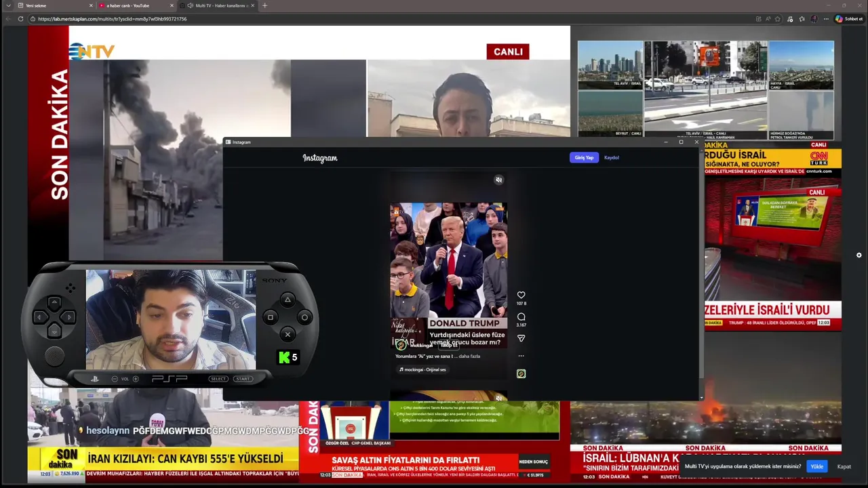Open mockingai Orijinal ses audio pill
The width and height of the screenshot is (868, 488).
coord(422,369)
